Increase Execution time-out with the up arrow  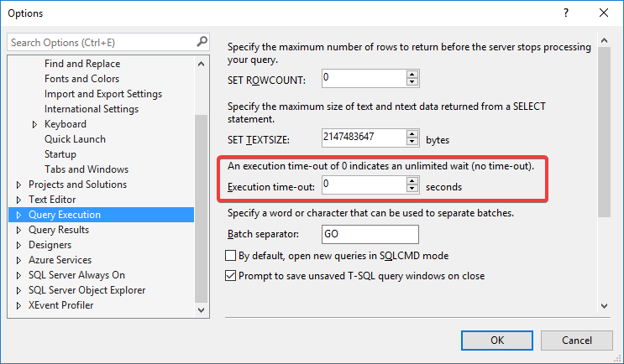(412, 181)
